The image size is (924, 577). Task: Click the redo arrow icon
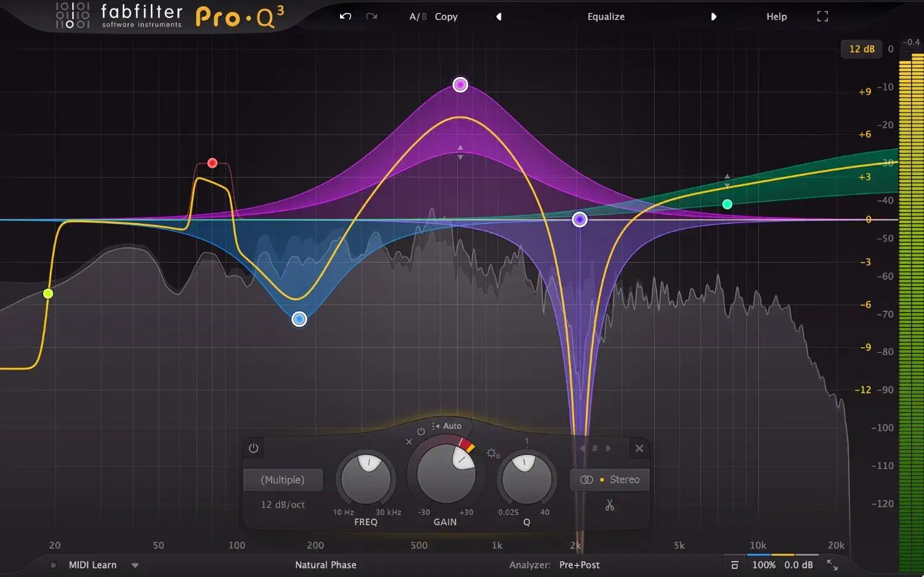point(371,17)
